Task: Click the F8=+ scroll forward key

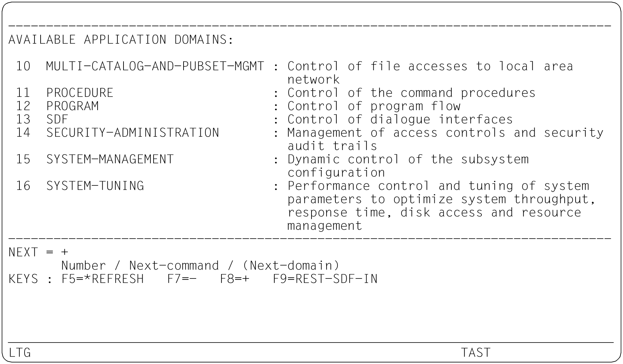Action: tap(235, 279)
